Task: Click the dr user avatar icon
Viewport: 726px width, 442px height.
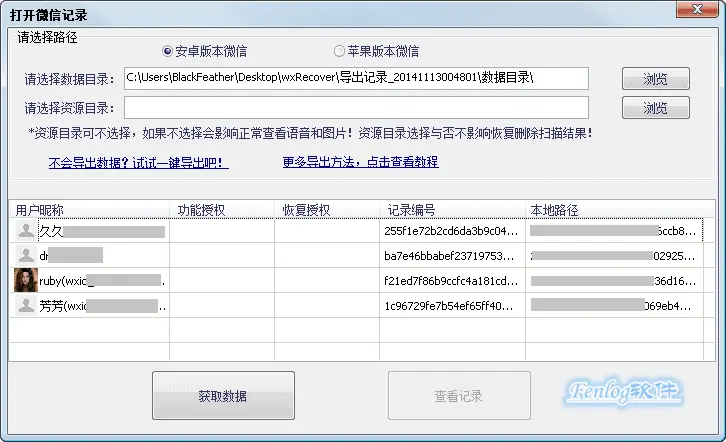Action: pos(25,256)
